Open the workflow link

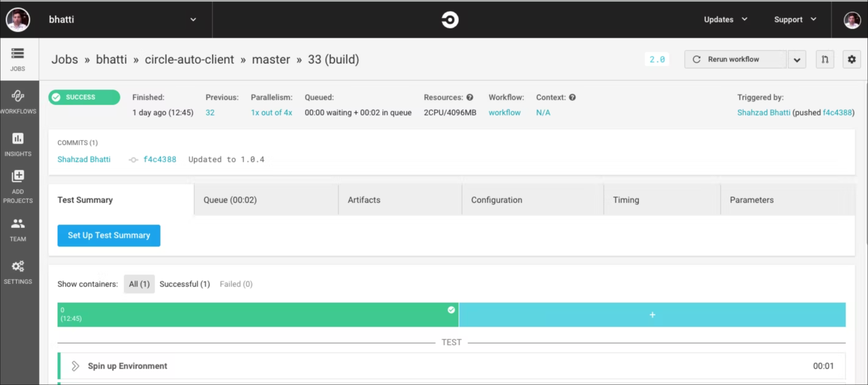coord(505,113)
